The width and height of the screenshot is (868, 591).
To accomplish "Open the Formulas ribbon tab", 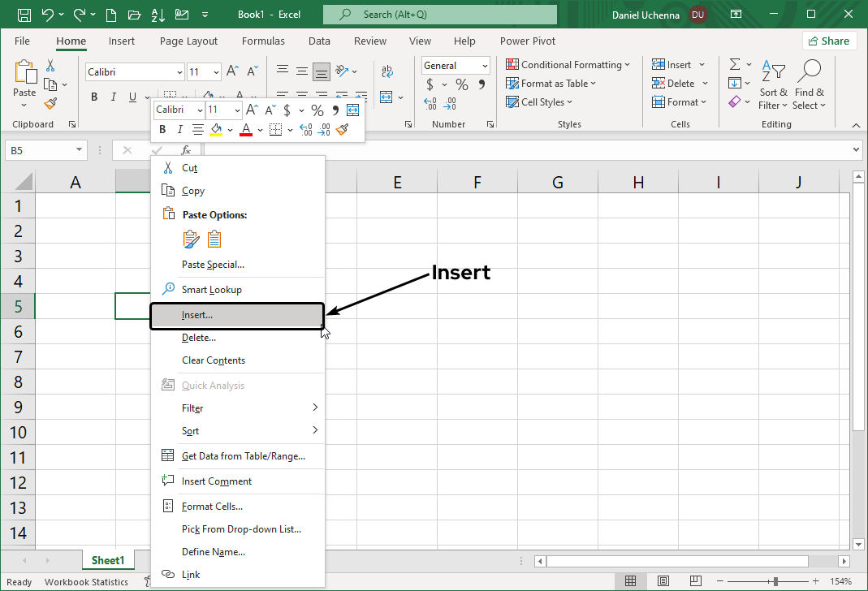I will click(x=263, y=41).
